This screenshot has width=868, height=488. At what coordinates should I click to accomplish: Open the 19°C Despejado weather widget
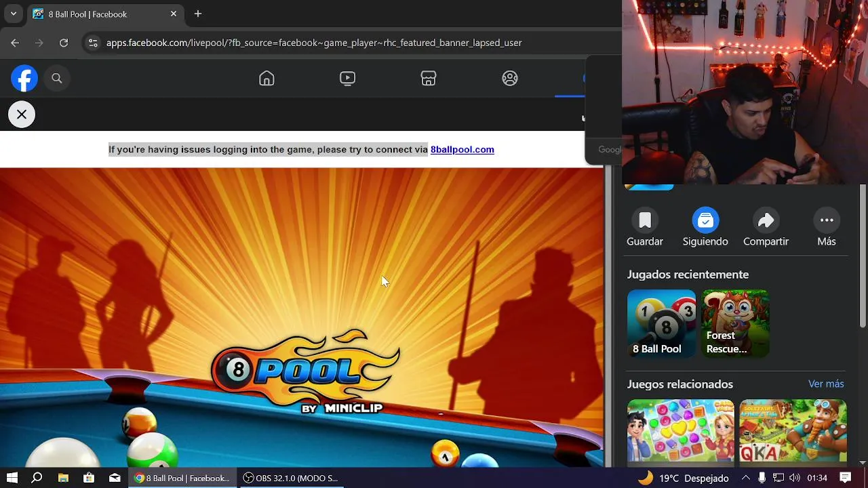pos(684,478)
